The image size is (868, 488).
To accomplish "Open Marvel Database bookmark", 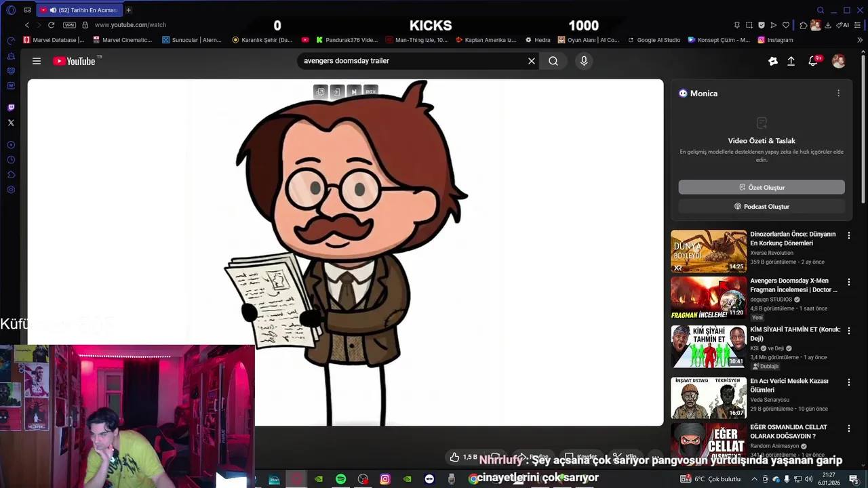I will click(x=54, y=40).
